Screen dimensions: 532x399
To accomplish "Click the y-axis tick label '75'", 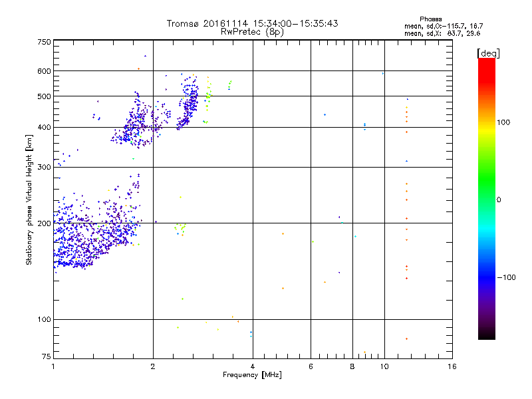I will coord(47,356).
